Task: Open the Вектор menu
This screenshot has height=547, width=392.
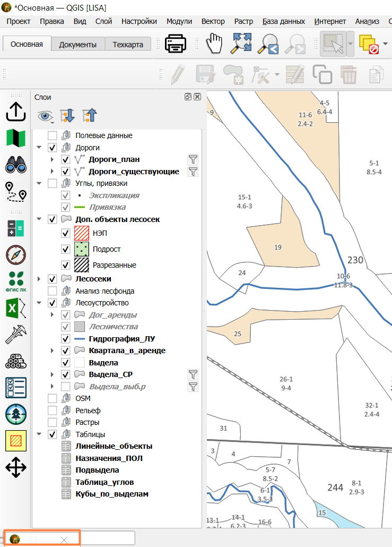Action: click(x=213, y=21)
